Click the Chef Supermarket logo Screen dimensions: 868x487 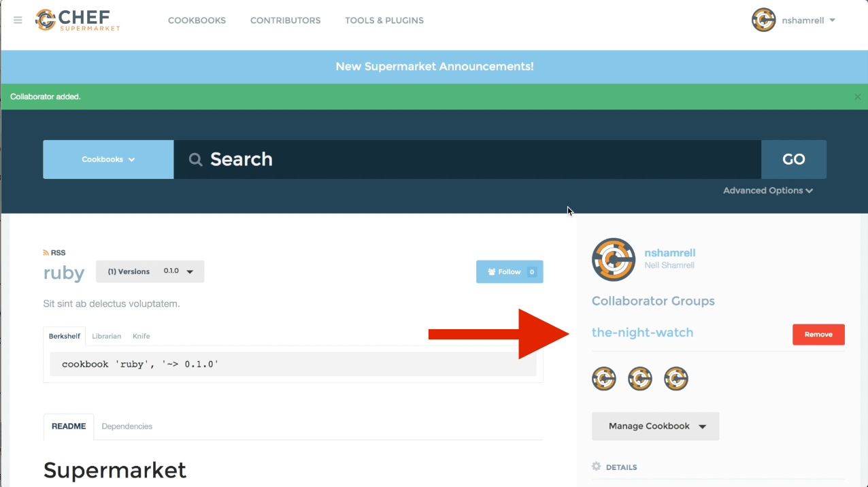click(77, 20)
